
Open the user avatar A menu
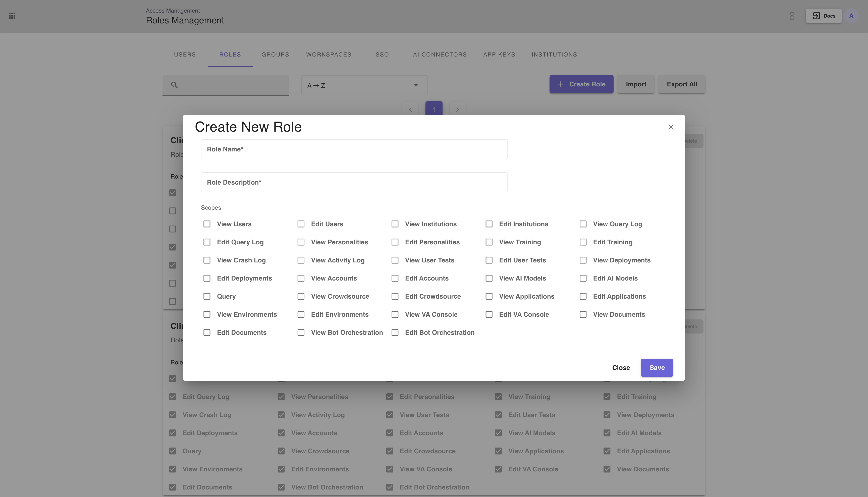click(x=851, y=16)
